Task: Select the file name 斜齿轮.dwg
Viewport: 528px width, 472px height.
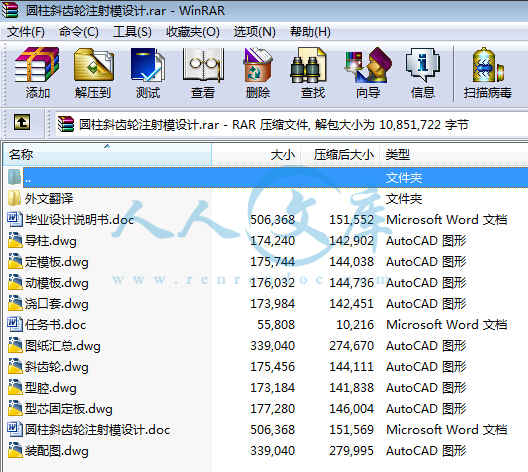Action: pos(57,367)
